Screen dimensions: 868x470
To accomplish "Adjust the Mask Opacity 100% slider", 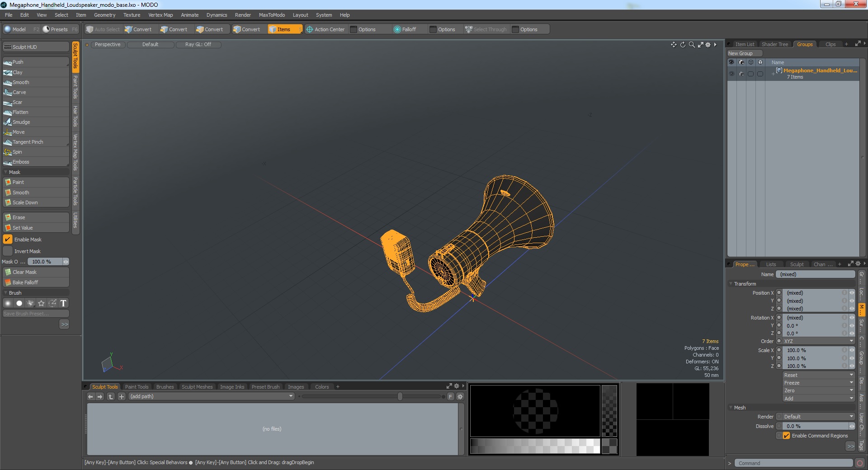I will pos(48,262).
